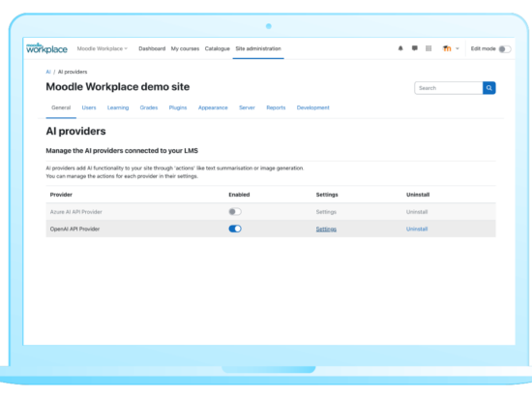
Task: Focus the Search input field
Action: (x=449, y=88)
